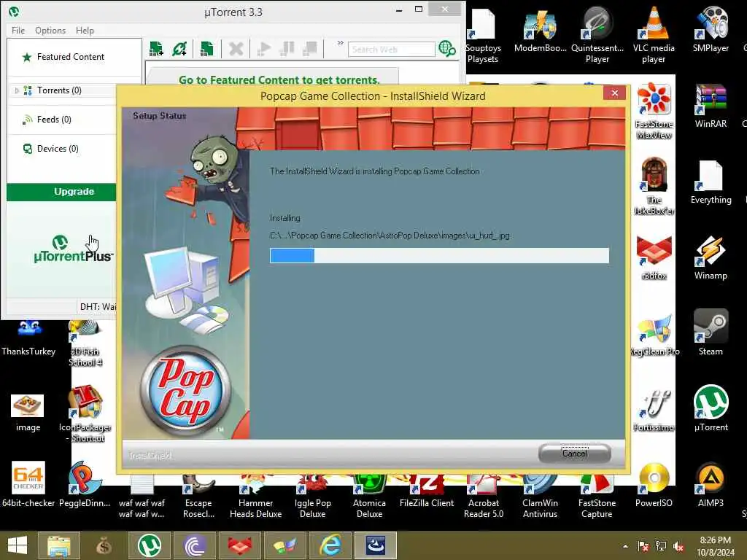The width and height of the screenshot is (747, 560).
Task: Open WinRAR desktop icon
Action: point(711,106)
